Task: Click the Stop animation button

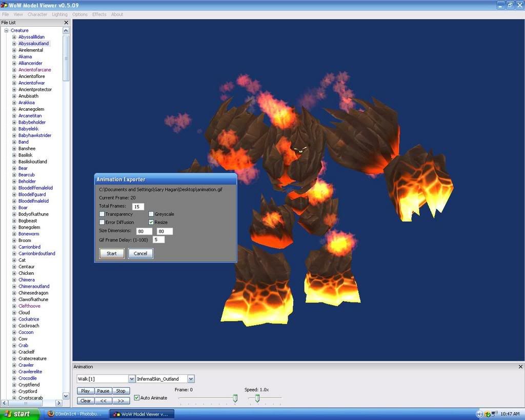Action: click(121, 391)
